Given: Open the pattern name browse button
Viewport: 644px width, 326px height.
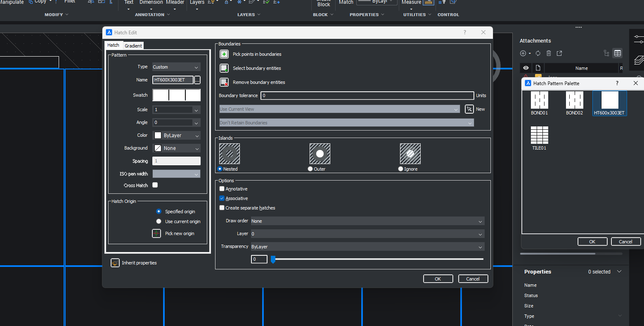Looking at the screenshot, I should pyautogui.click(x=197, y=80).
